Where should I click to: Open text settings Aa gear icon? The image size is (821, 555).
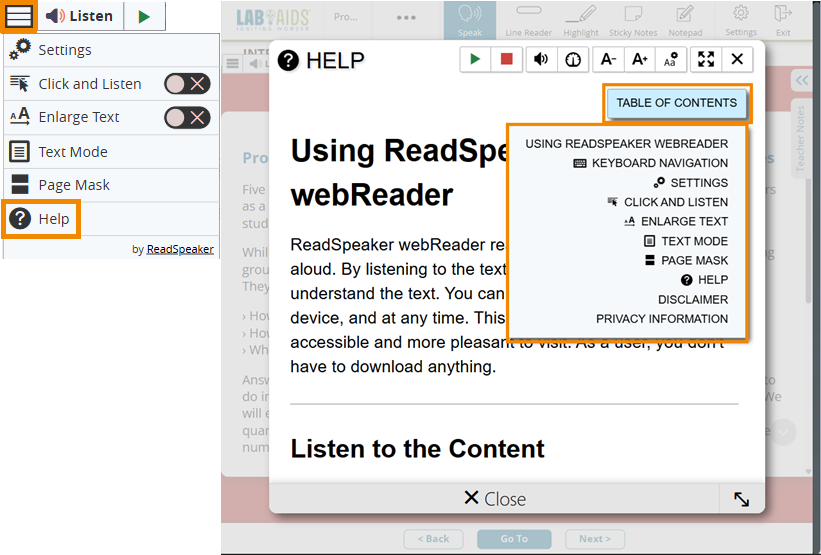672,60
